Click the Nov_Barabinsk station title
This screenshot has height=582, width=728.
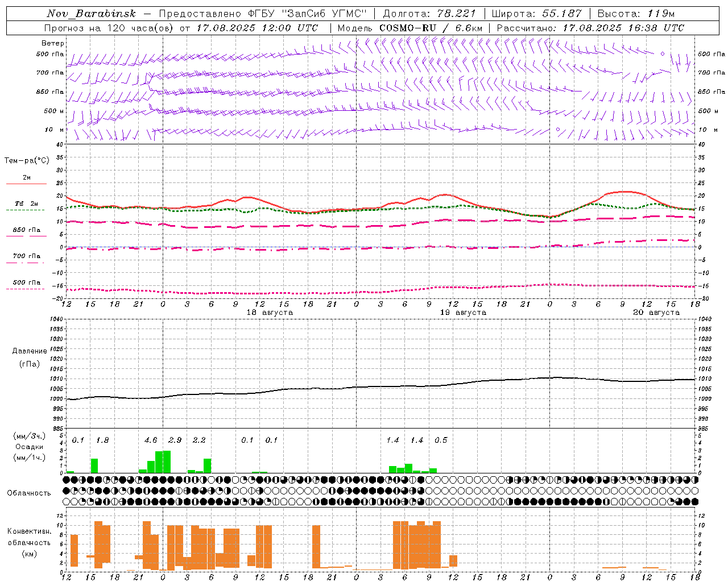click(92, 14)
